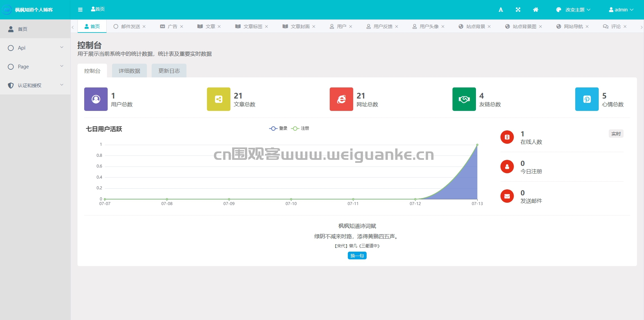
Task: Close the 文章 tab
Action: click(x=219, y=26)
